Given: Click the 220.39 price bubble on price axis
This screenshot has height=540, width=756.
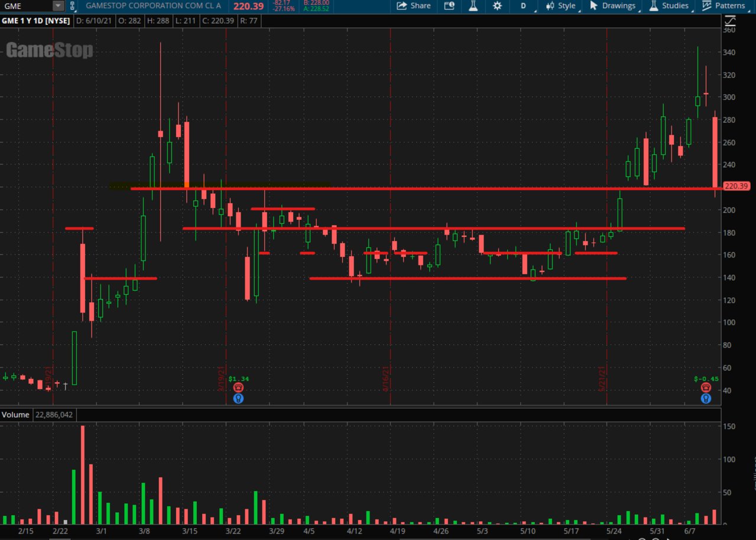Looking at the screenshot, I should pos(737,186).
